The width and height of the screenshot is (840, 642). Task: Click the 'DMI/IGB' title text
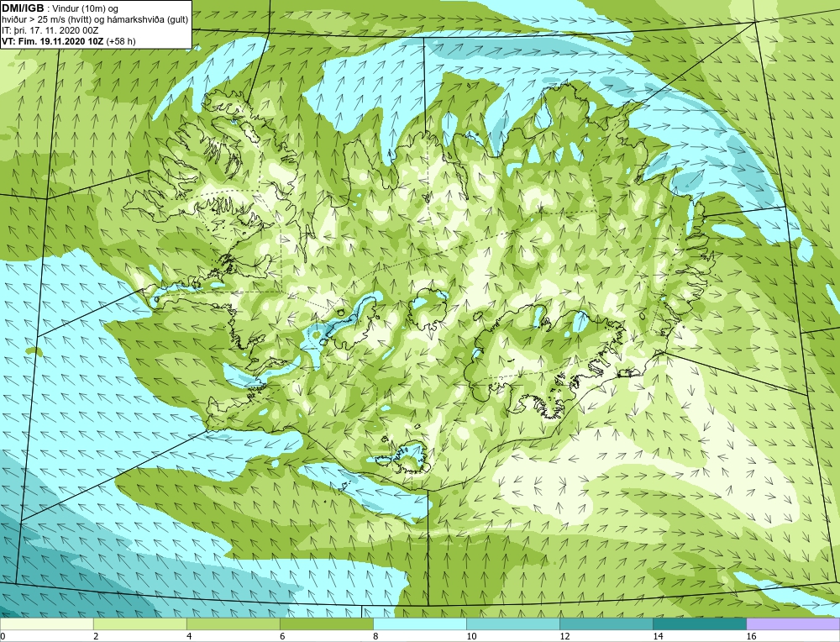click(x=23, y=8)
